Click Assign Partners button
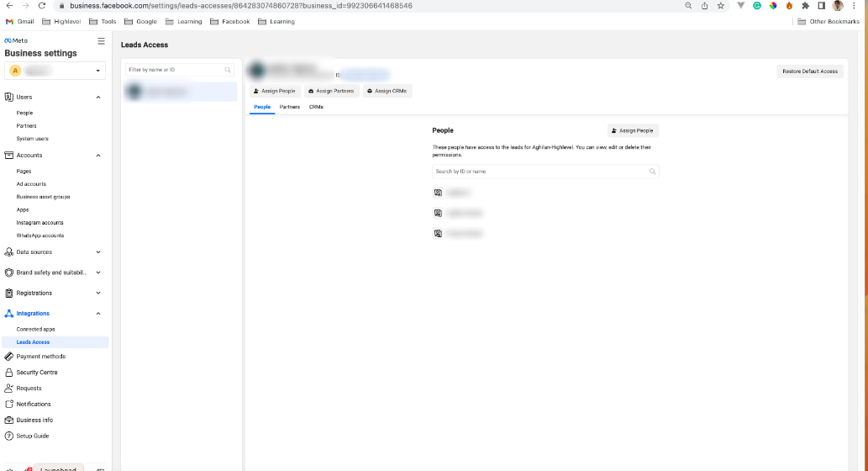The image size is (868, 471). tap(331, 91)
